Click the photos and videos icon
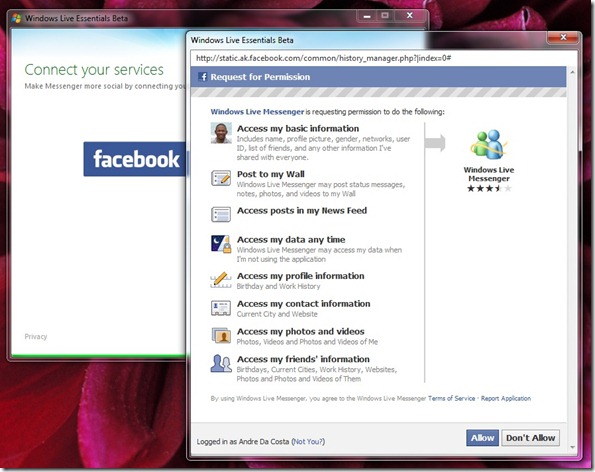The width and height of the screenshot is (595, 472). (x=221, y=335)
